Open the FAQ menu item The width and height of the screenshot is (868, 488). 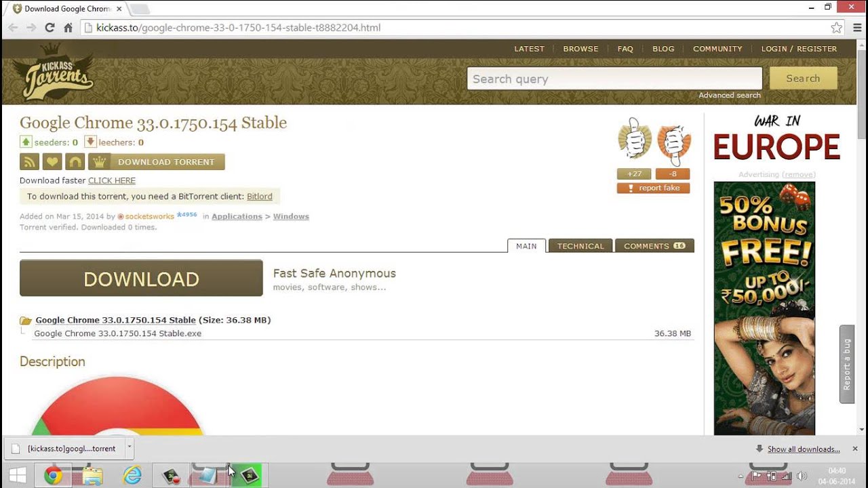[x=625, y=49]
